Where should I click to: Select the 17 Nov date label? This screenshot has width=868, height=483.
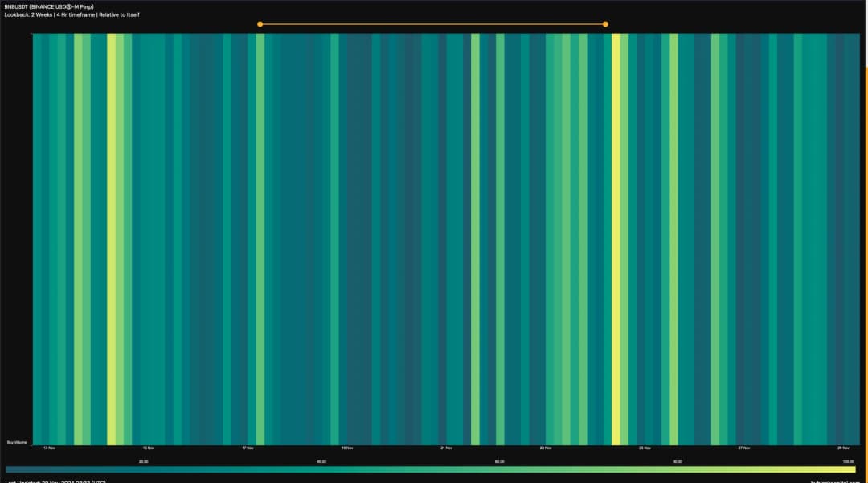pyautogui.click(x=248, y=448)
